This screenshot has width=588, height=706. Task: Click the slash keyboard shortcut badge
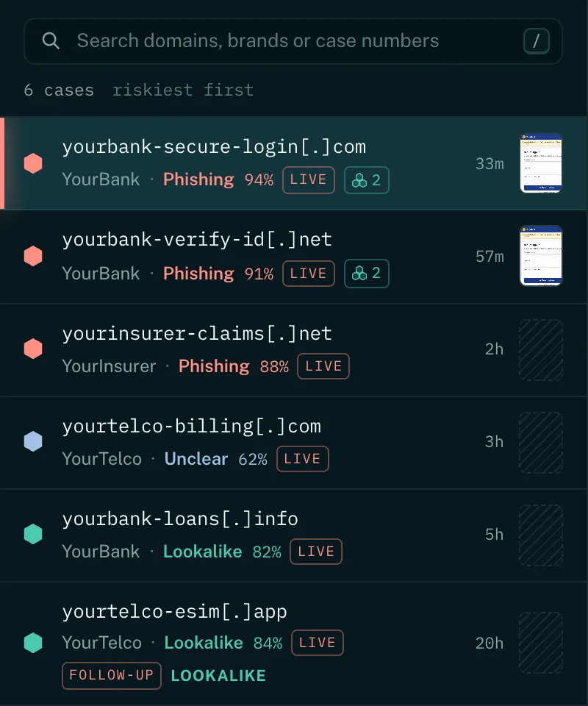pos(537,41)
